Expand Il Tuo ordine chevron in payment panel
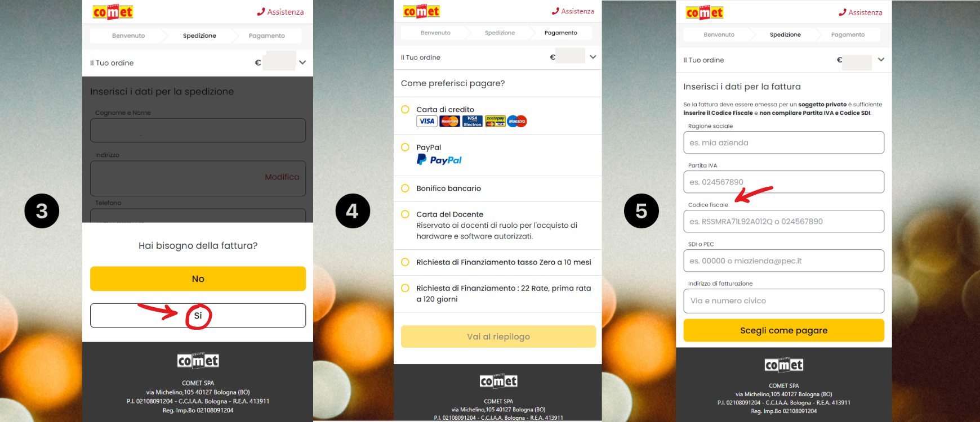Viewport: 980px width, 422px height. (593, 57)
